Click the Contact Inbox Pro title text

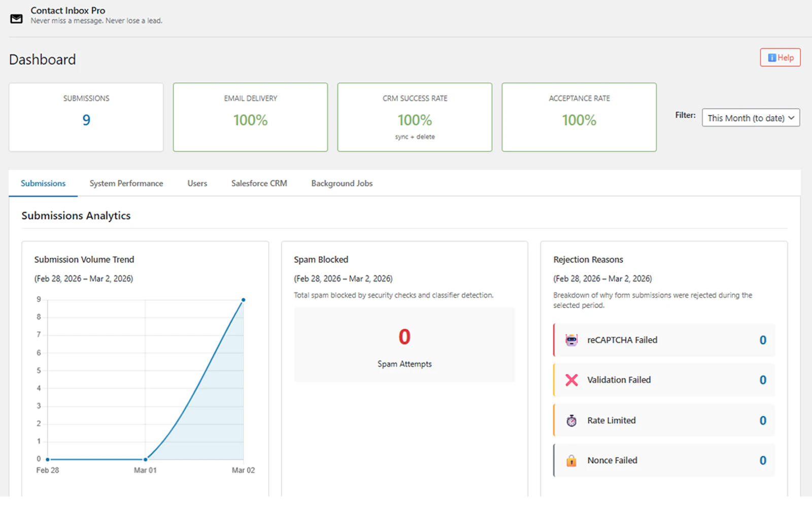click(68, 10)
